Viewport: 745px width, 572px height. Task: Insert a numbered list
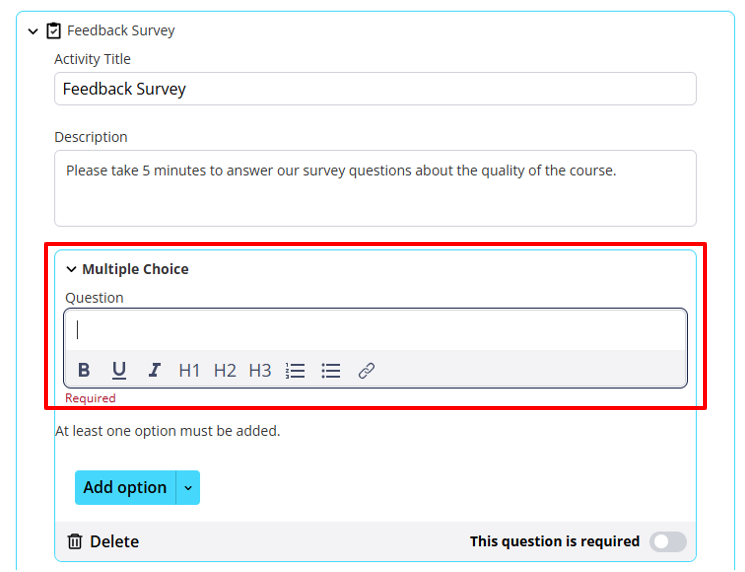295,370
